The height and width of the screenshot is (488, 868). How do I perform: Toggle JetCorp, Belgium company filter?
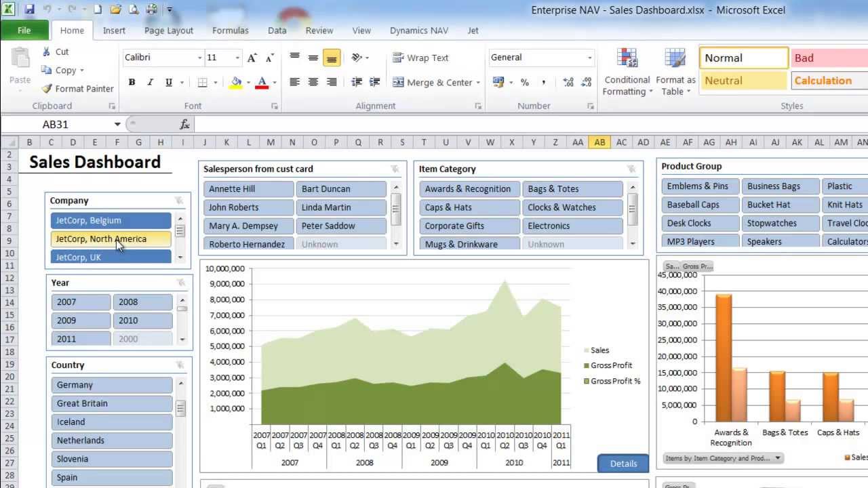tap(111, 220)
